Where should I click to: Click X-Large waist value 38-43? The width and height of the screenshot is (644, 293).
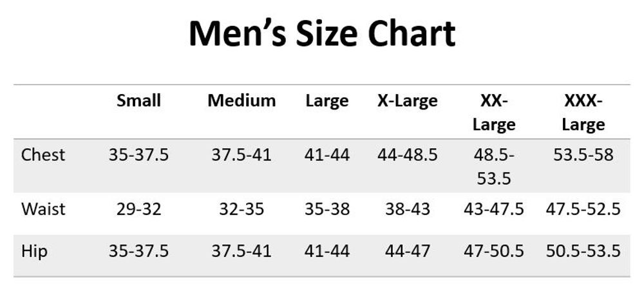408,209
